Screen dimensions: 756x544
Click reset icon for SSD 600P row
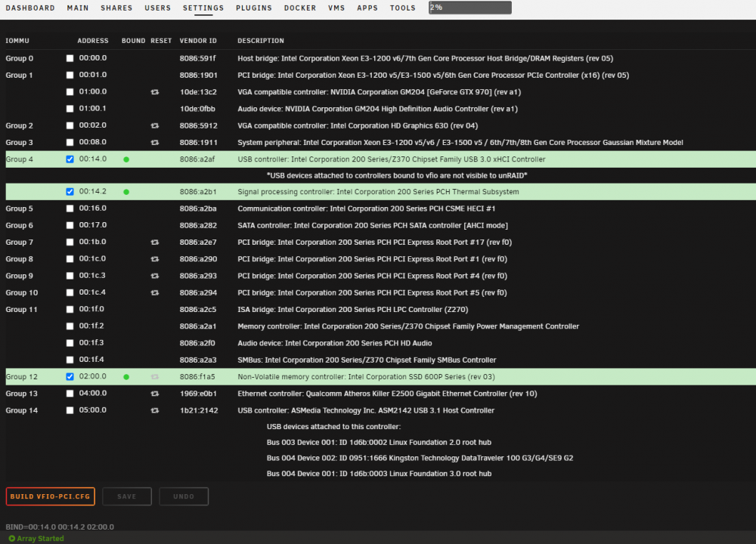click(x=155, y=377)
